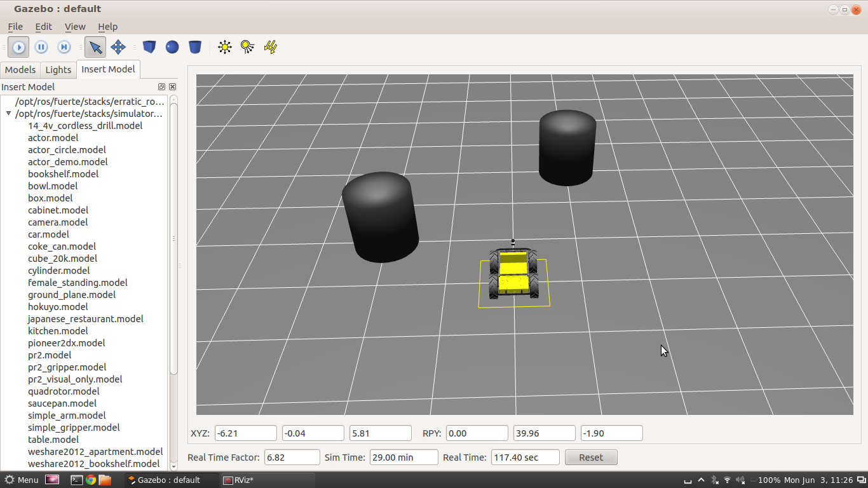Choose pioneer2dx.model from the list
The width and height of the screenshot is (868, 488).
(x=67, y=343)
